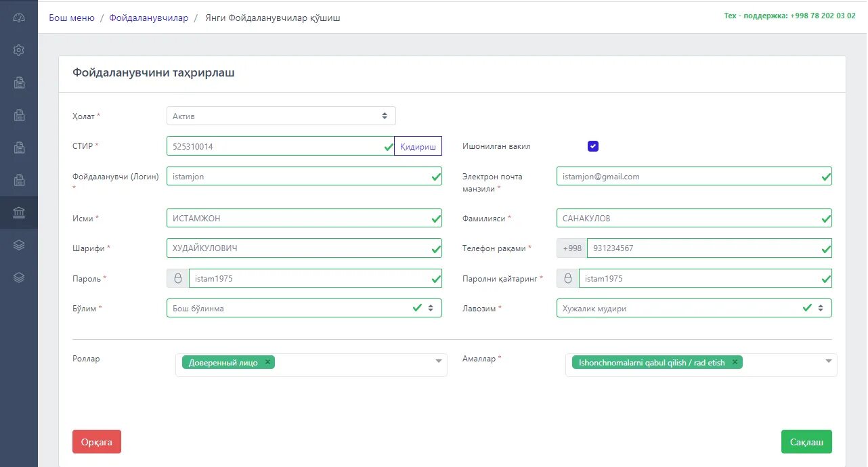
Task: Click the Қидириш search button
Action: tap(418, 146)
